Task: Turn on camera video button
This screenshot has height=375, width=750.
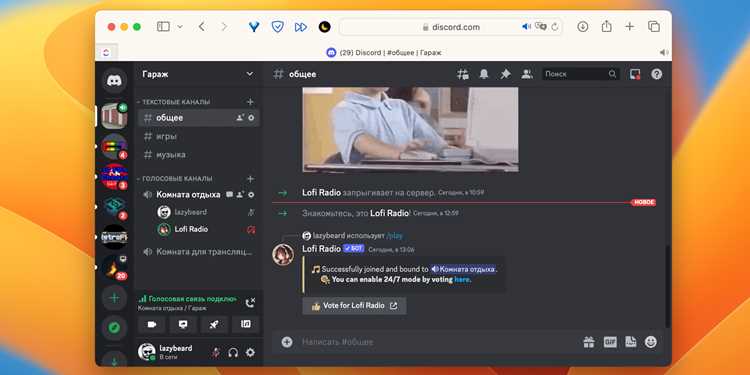Action: point(152,324)
